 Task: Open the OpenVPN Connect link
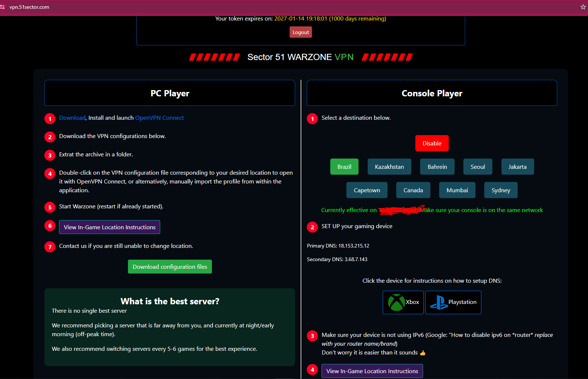(159, 118)
